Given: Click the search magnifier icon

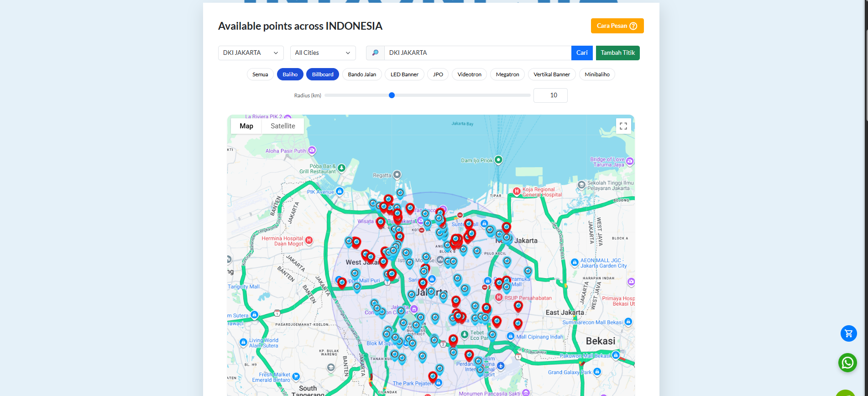Looking at the screenshot, I should point(375,53).
